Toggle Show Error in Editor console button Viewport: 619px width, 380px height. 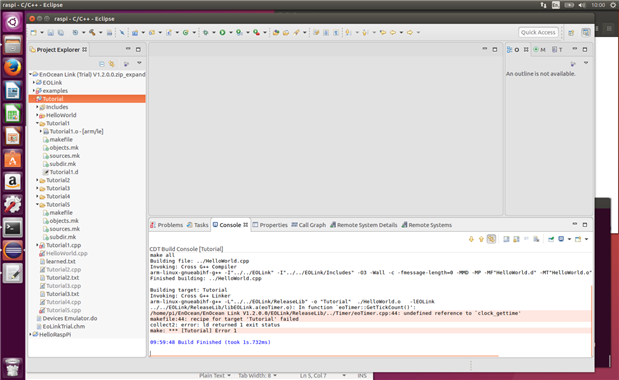pyautogui.click(x=491, y=239)
